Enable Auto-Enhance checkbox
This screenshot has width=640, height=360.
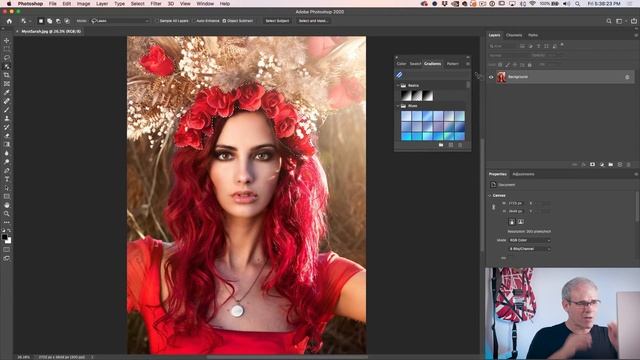(193, 21)
